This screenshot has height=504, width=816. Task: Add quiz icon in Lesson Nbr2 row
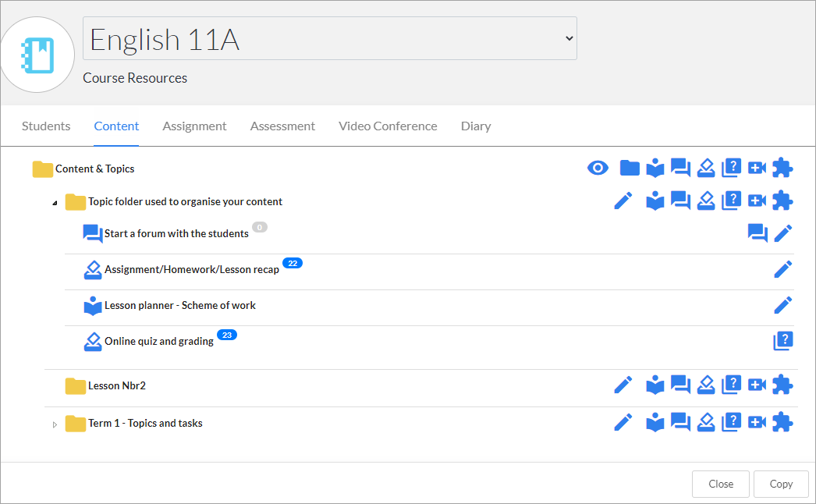tap(731, 385)
